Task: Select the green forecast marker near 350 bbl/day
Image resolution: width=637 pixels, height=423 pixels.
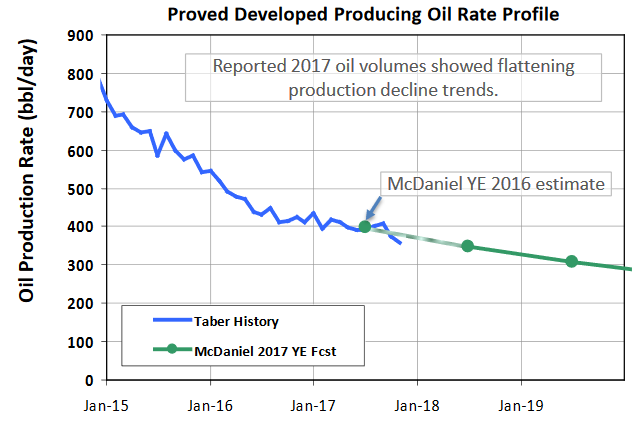Action: pyautogui.click(x=467, y=246)
